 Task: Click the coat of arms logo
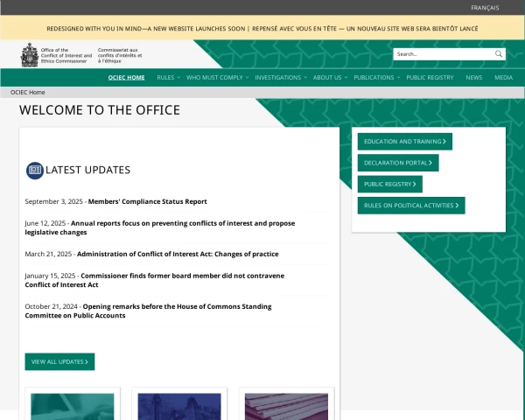click(30, 55)
